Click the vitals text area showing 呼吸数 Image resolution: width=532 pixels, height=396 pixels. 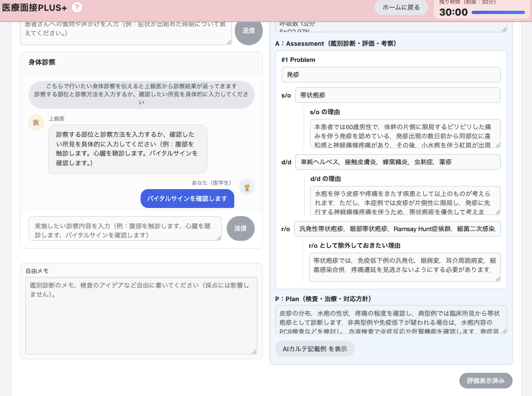(391, 26)
